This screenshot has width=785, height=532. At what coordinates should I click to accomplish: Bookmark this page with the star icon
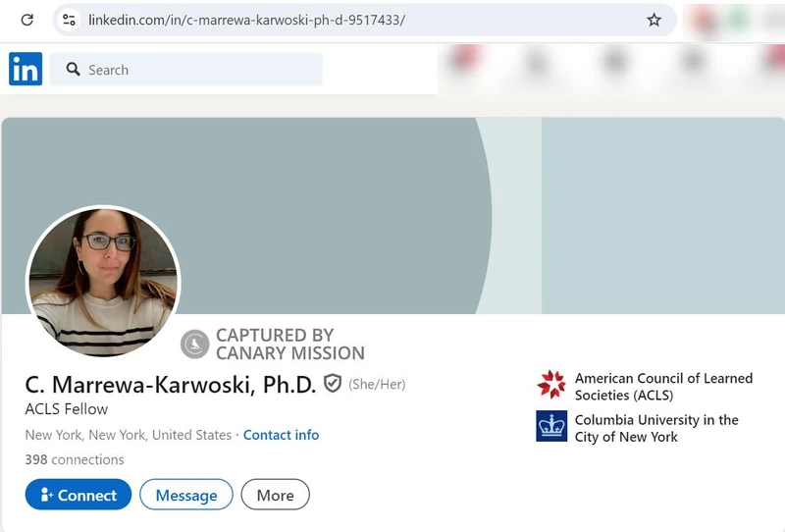click(654, 20)
